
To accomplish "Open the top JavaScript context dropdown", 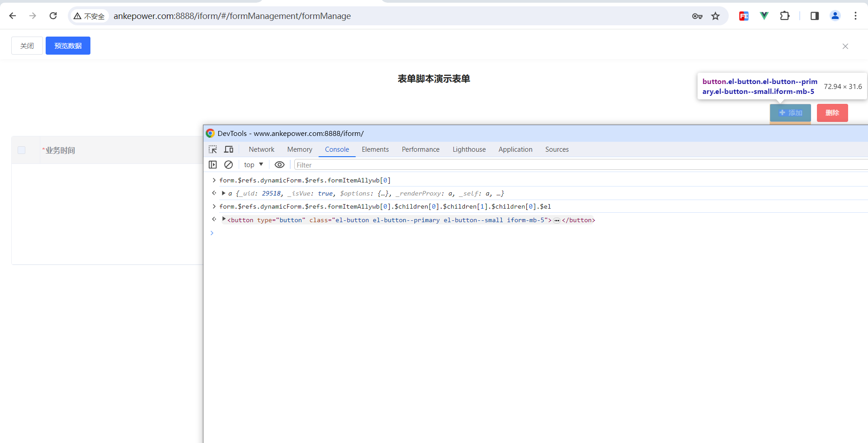I will click(x=253, y=165).
